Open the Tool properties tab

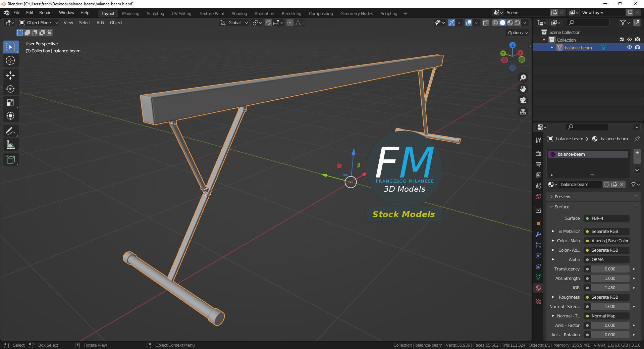(538, 140)
